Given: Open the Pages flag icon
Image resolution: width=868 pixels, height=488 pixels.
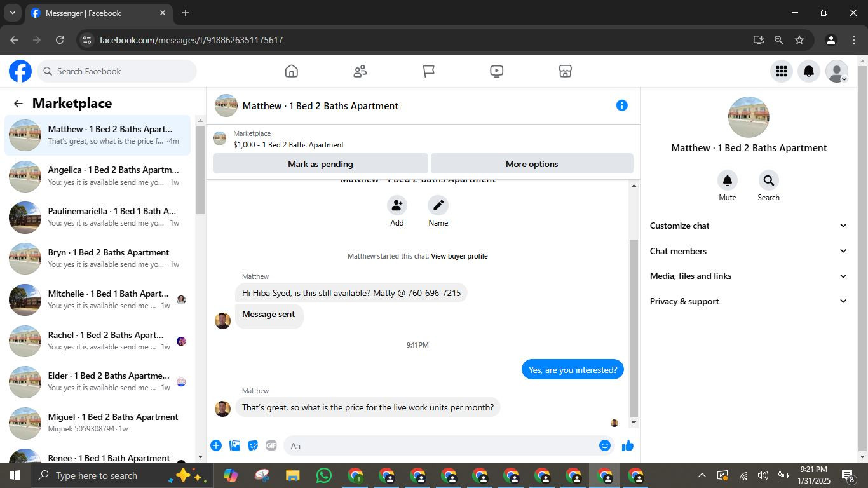Looking at the screenshot, I should pos(429,71).
